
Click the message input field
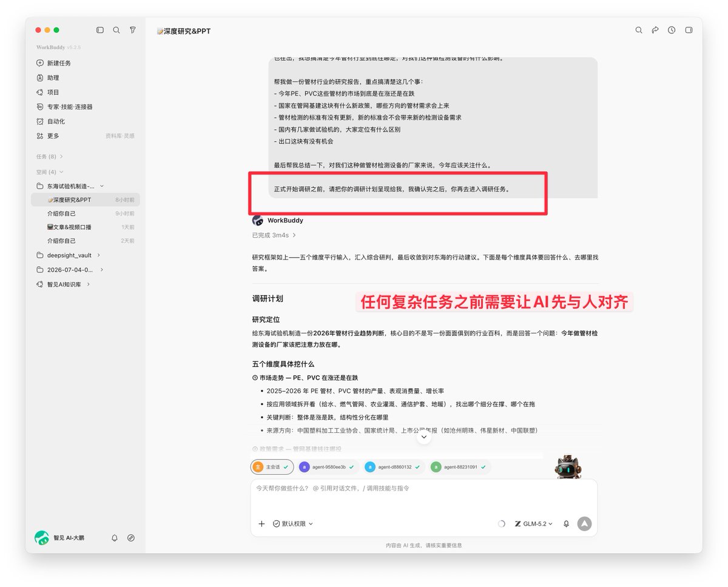coord(423,496)
